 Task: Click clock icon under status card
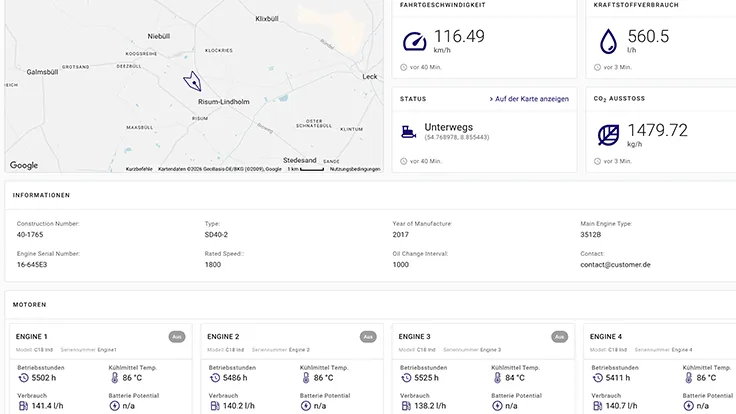[403, 161]
